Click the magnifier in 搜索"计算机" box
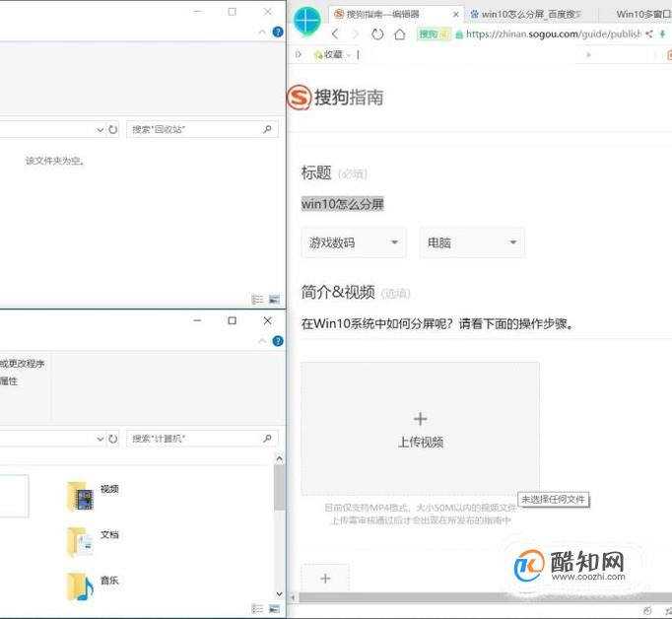The width and height of the screenshot is (672, 619). pos(267,438)
